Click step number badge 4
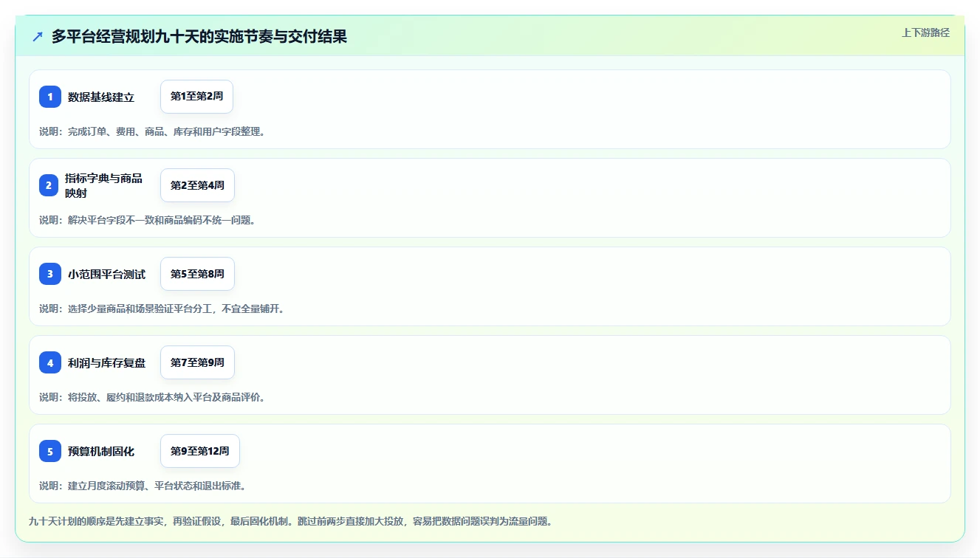Viewport: 980px width, 558px height. pyautogui.click(x=50, y=362)
